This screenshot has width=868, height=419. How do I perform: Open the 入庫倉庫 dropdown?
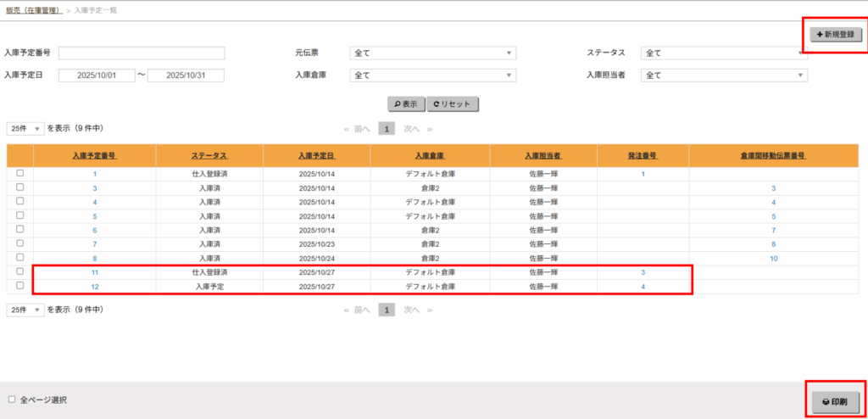click(432, 75)
